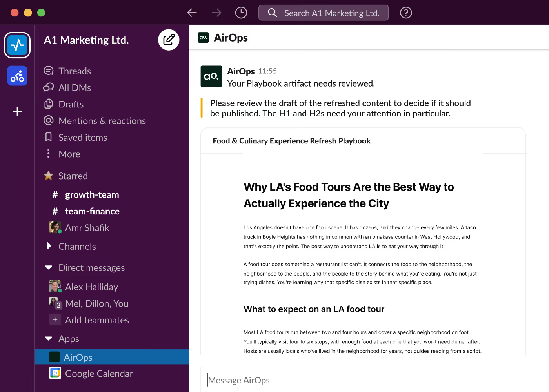Click the AirOps app icon in the sidebar
The width and height of the screenshot is (549, 392).
(55, 357)
